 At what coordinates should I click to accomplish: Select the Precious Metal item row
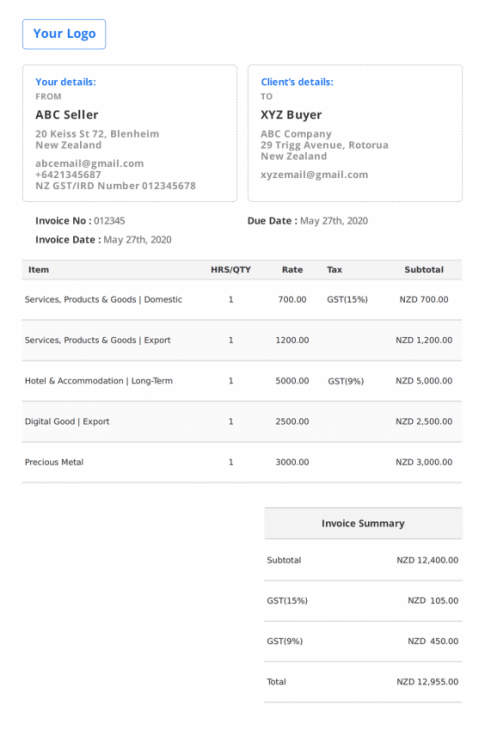[242, 462]
